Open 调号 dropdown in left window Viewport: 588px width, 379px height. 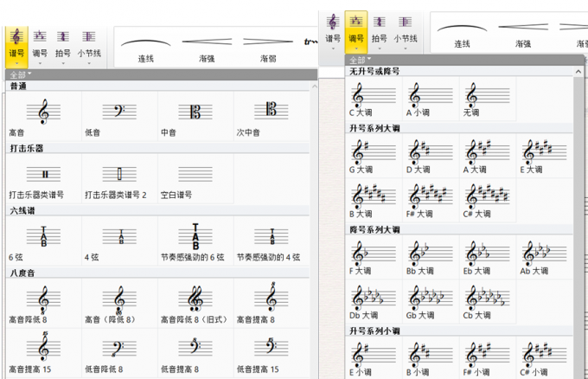(x=40, y=47)
